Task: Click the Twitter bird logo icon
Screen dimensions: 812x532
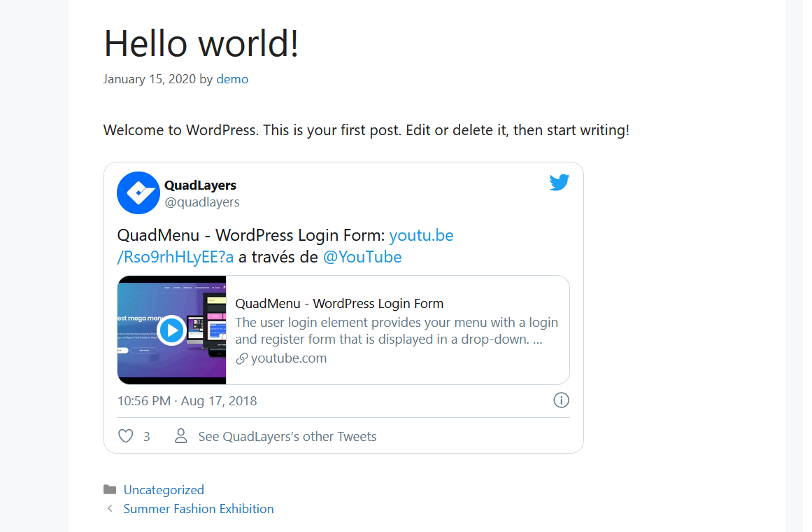Action: (x=559, y=183)
